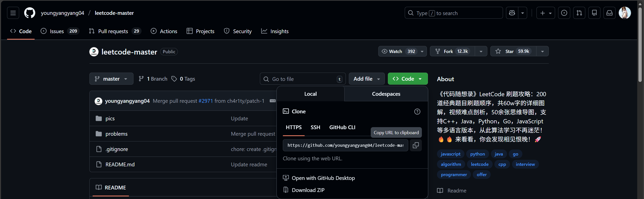Click the clone URL text field
The width and height of the screenshot is (644, 199).
(346, 145)
